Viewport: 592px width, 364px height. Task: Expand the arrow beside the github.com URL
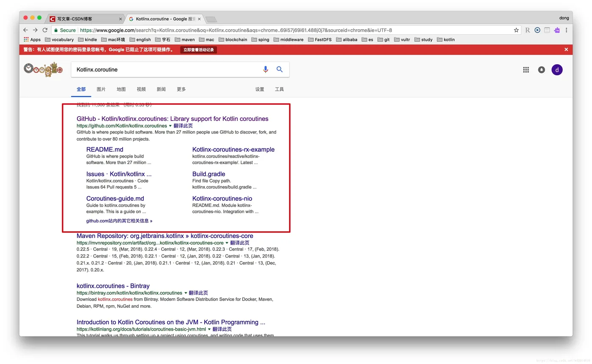pos(170,126)
